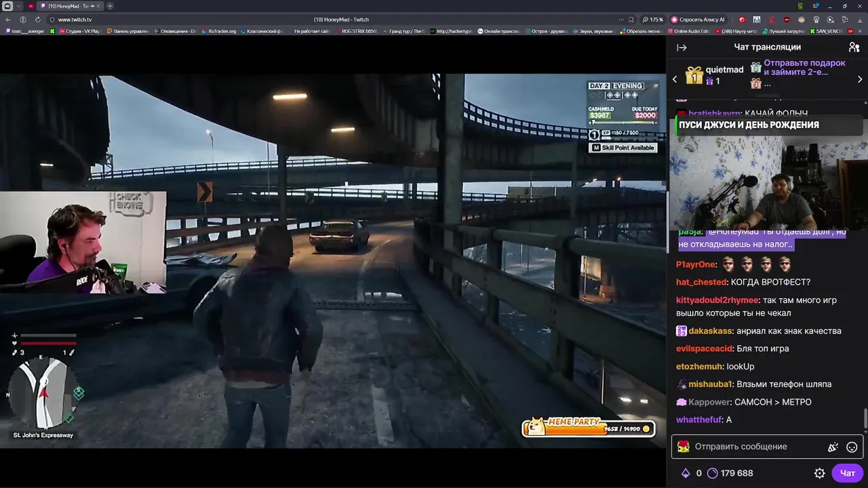Expand hidden bookmarks overflow chevron
The width and height of the screenshot is (868, 488).
click(x=861, y=31)
